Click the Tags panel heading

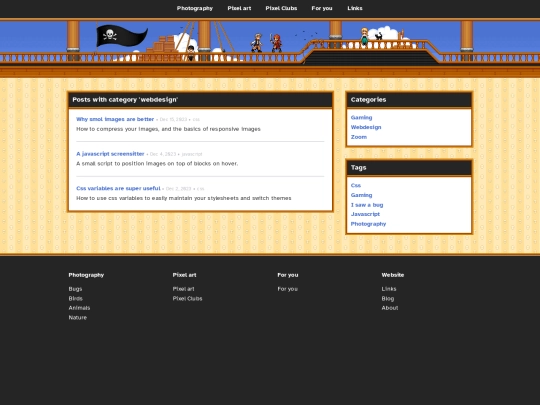[x=358, y=168]
